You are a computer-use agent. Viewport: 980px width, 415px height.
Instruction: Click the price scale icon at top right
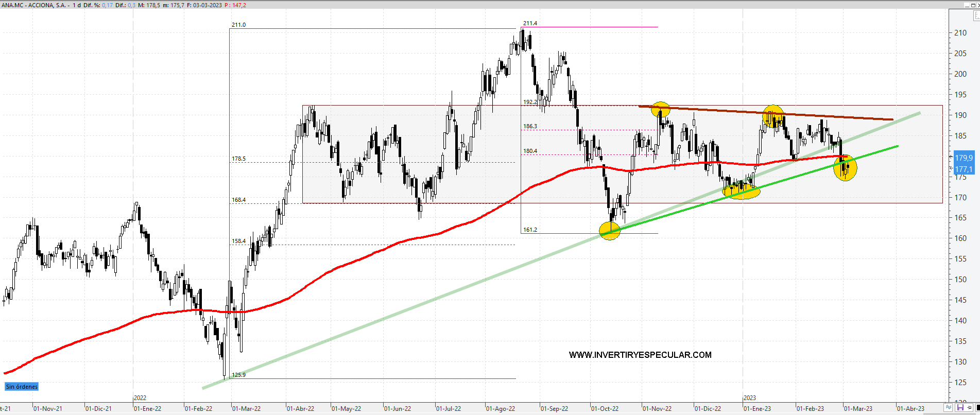point(976,16)
